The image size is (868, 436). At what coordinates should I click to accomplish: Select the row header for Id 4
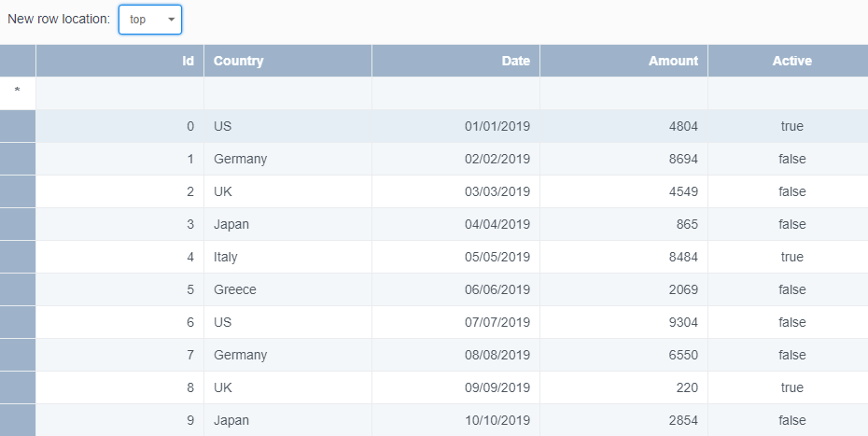point(18,257)
